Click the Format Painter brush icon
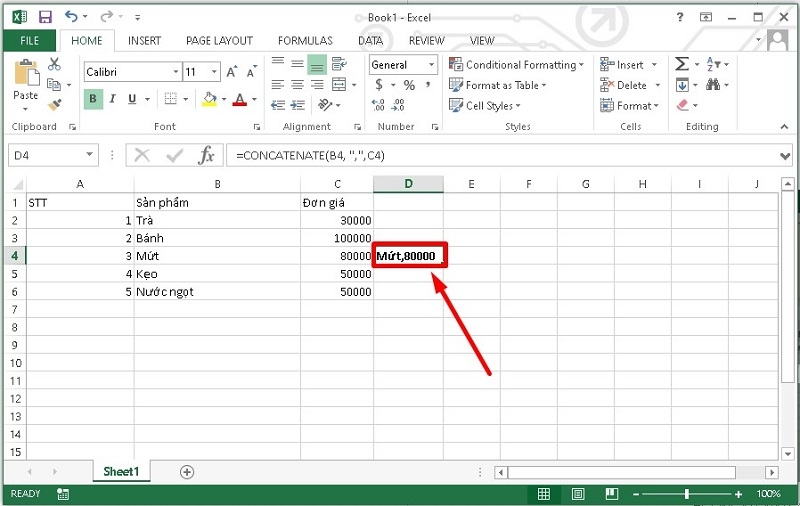Image resolution: width=800 pixels, height=506 pixels. coord(54,102)
